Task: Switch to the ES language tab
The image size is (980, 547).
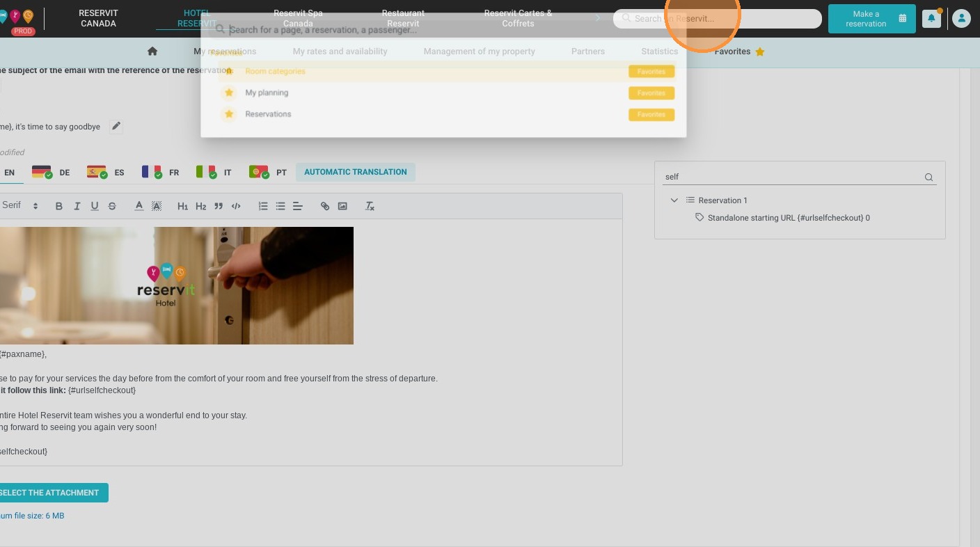Action: [x=106, y=173]
